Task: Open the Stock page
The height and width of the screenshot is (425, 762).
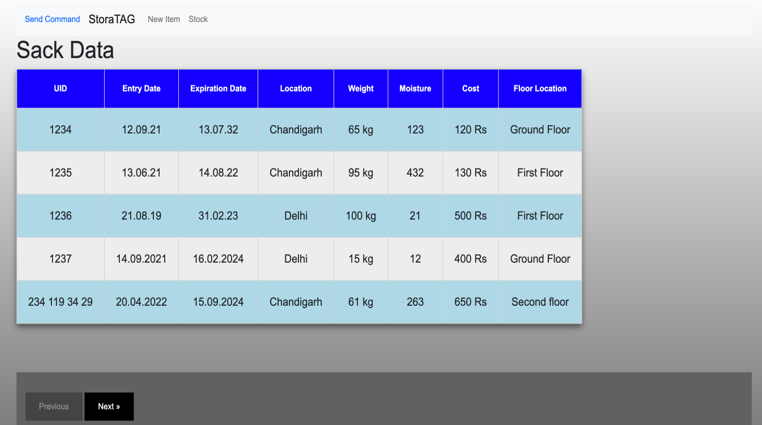Action: tap(198, 19)
